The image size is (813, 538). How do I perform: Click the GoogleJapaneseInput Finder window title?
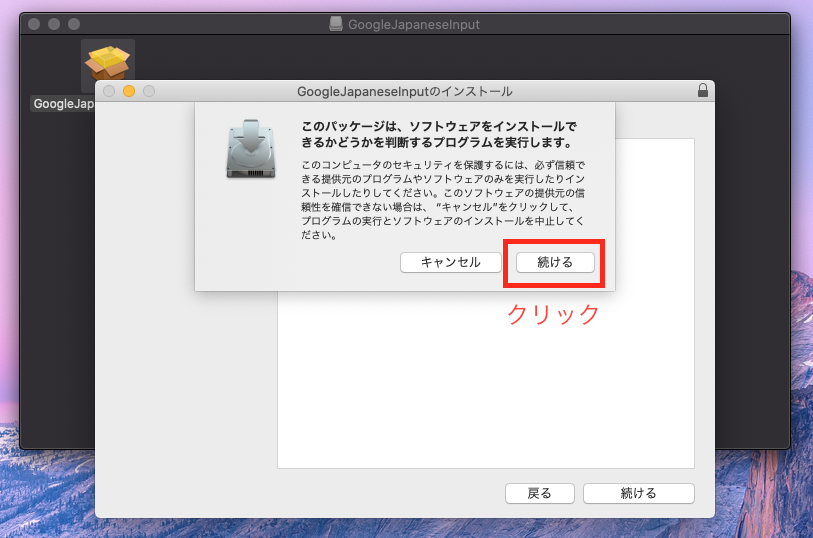coord(414,24)
